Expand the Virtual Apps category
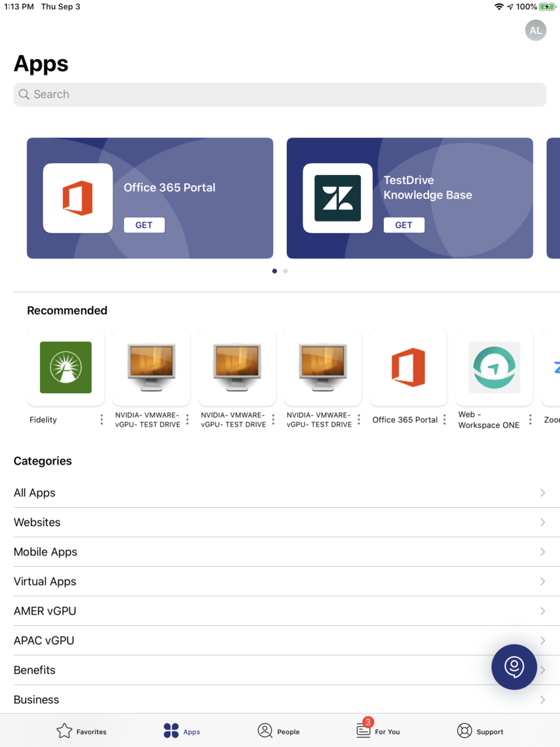 coord(280,581)
